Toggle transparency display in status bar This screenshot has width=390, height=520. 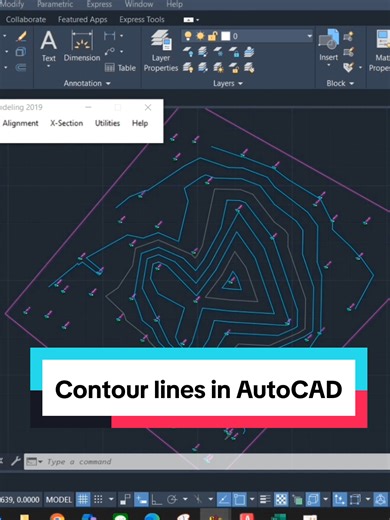[281, 499]
